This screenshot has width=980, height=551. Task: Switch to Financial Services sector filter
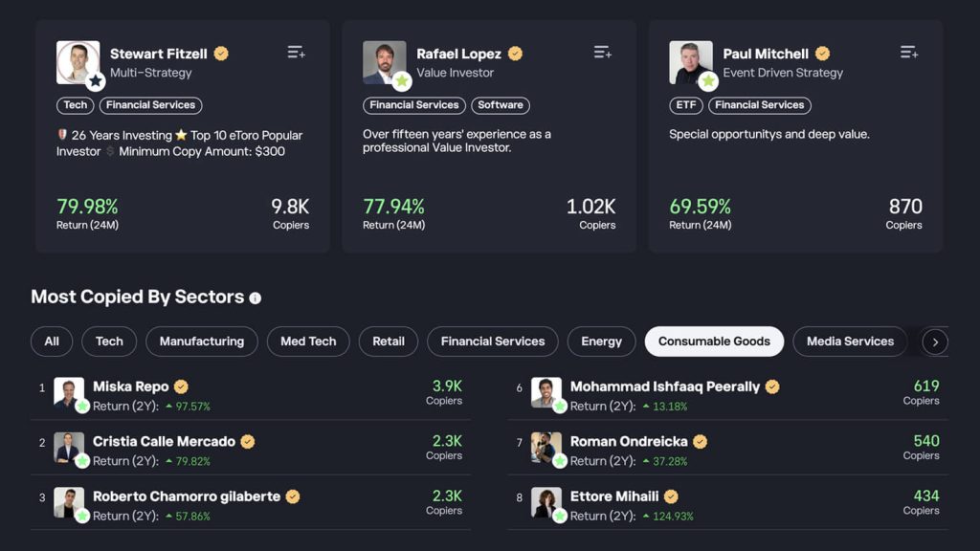pyautogui.click(x=493, y=342)
